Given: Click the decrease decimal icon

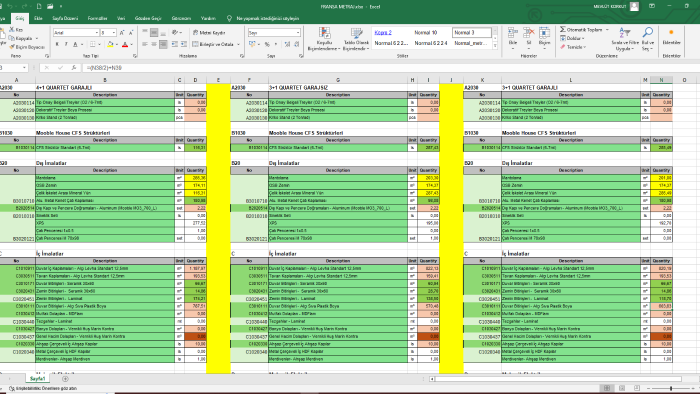Looking at the screenshot, I should [x=296, y=44].
